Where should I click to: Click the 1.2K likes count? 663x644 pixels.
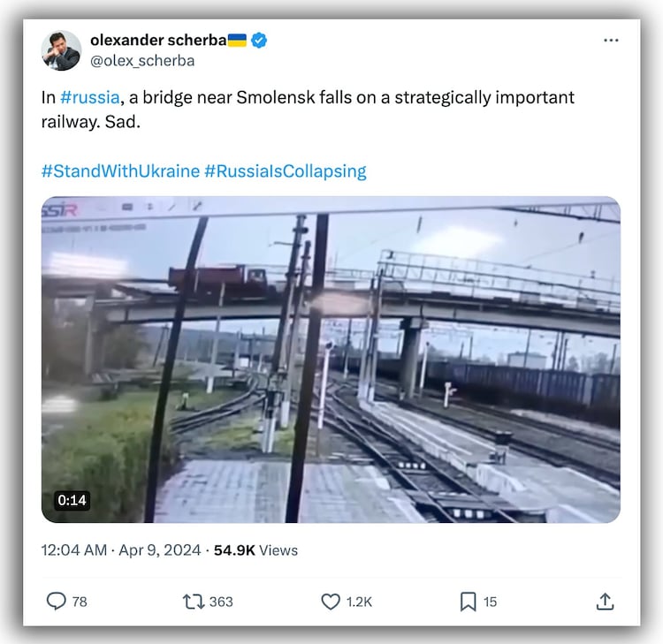coord(359,602)
